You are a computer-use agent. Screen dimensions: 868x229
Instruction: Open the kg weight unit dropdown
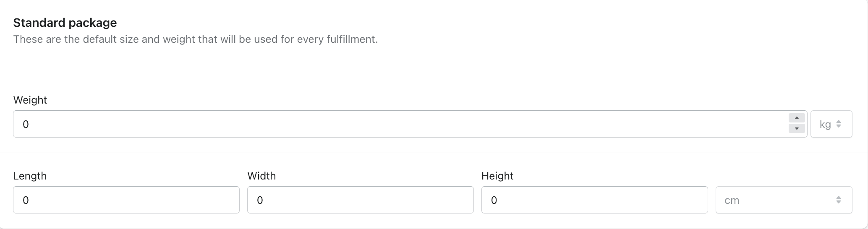point(831,124)
